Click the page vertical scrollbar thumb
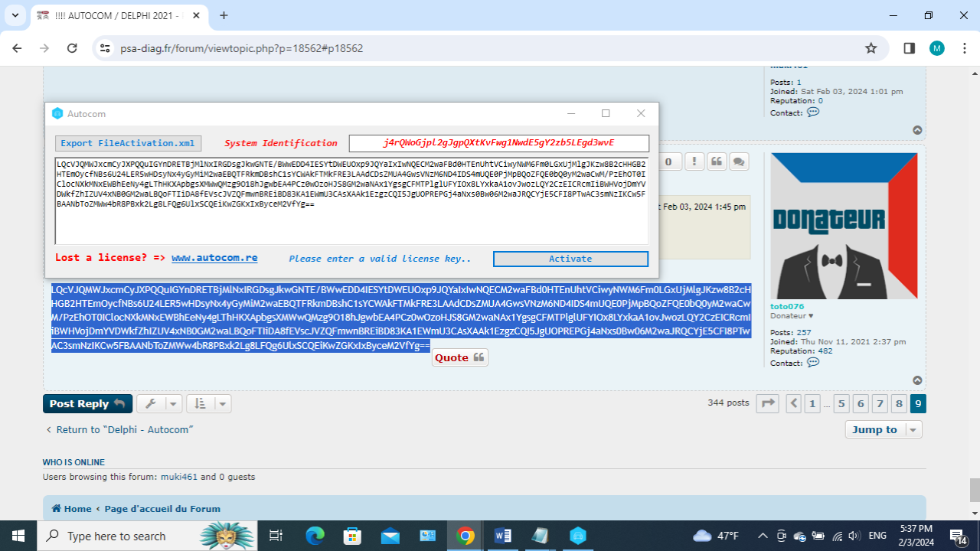 point(975,490)
